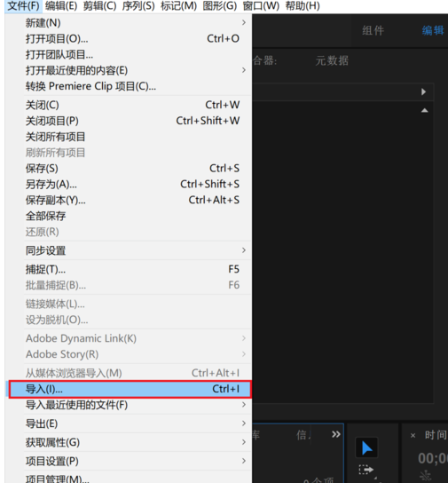Select 关闭所有项目 entry

coord(129,137)
